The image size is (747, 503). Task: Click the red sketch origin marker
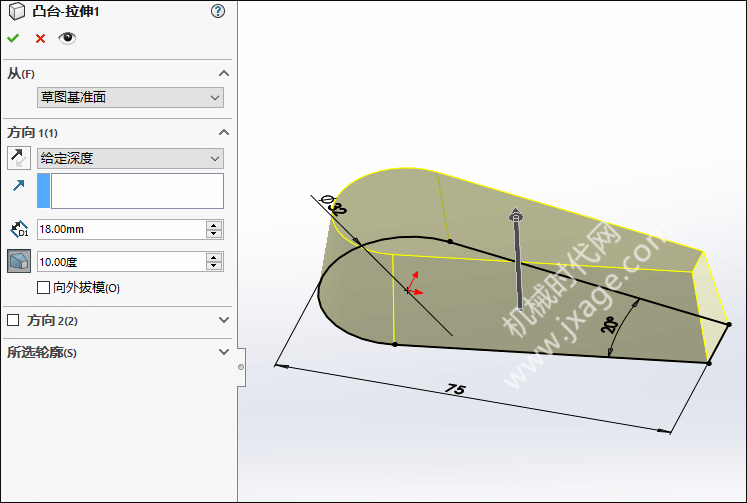click(x=413, y=284)
